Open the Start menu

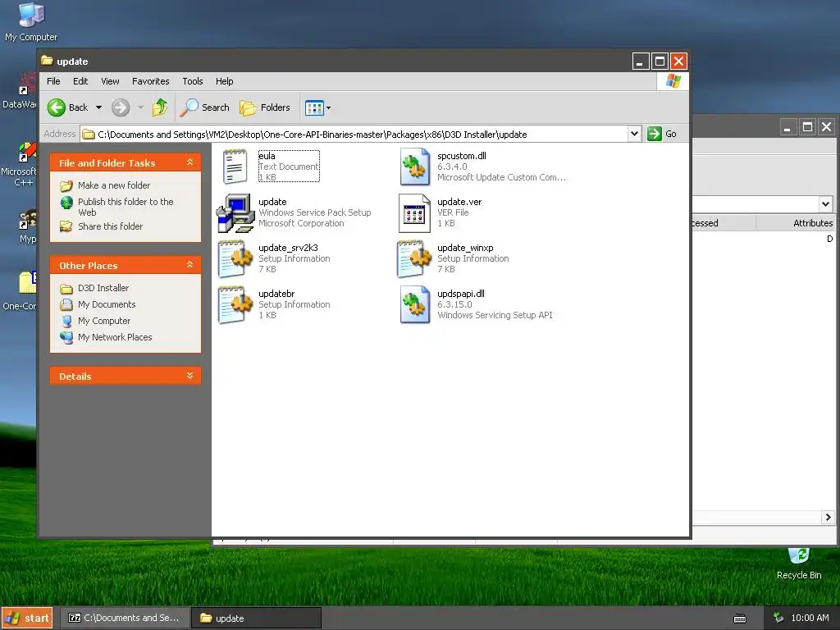27,619
